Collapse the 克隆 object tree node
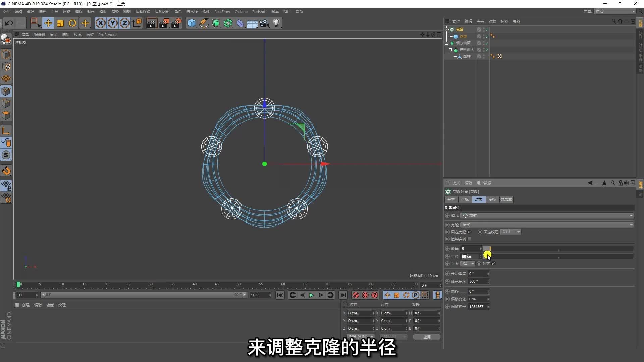Image resolution: width=644 pixels, height=362 pixels. pyautogui.click(x=447, y=29)
